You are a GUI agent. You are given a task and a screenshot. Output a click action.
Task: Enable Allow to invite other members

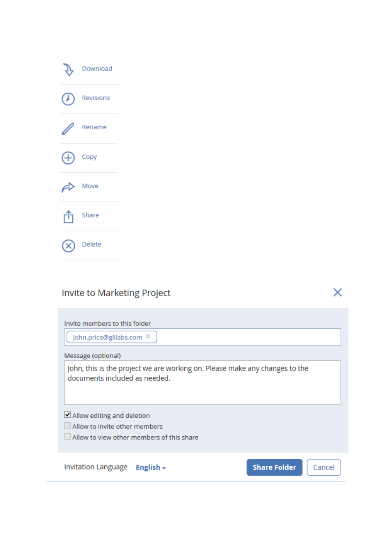click(67, 426)
